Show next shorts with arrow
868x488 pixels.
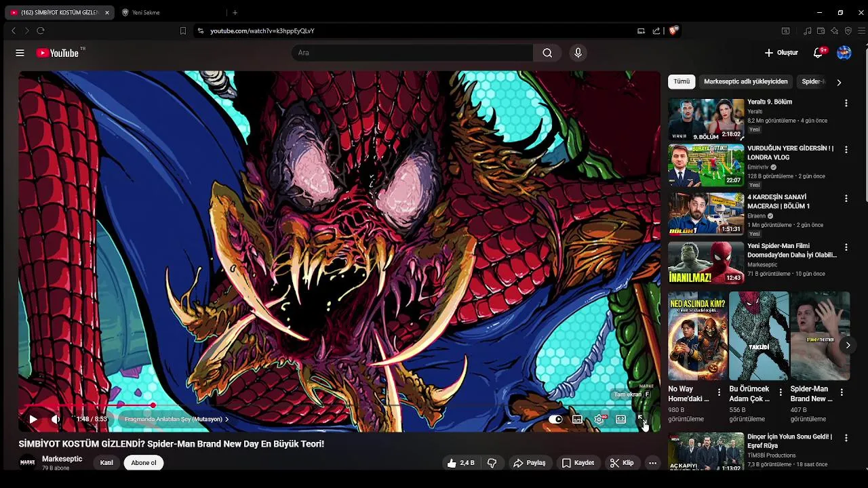point(848,345)
